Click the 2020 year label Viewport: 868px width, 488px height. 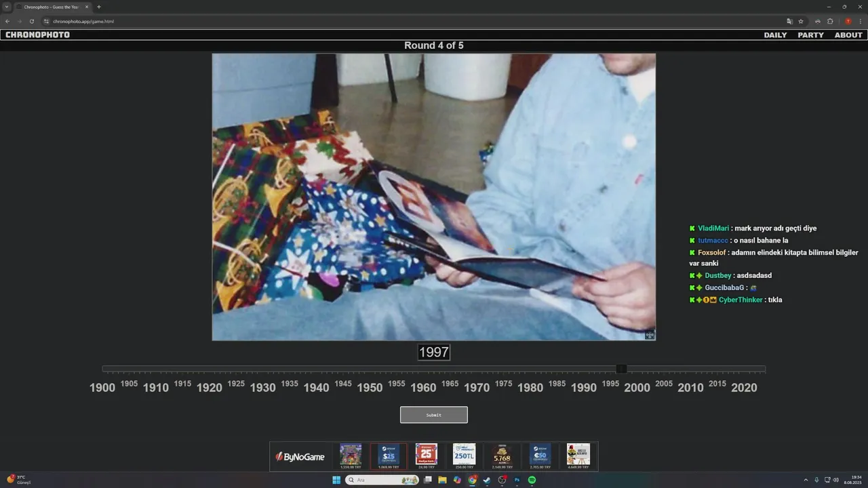click(744, 388)
